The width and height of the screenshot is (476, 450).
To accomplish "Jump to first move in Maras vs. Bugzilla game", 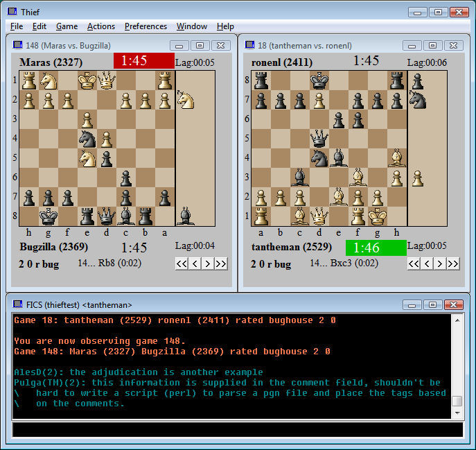I will [182, 263].
